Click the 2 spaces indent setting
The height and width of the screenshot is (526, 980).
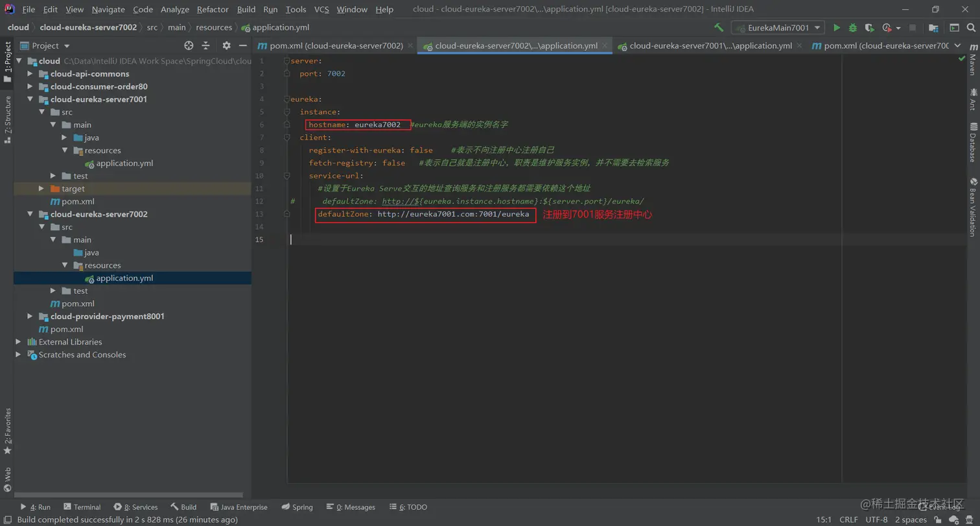911,520
